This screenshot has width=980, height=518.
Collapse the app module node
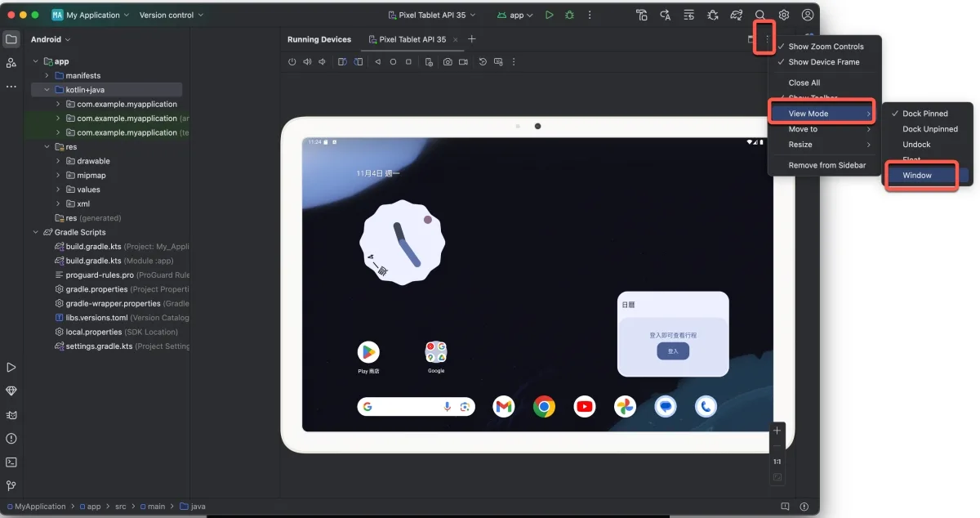click(x=36, y=61)
